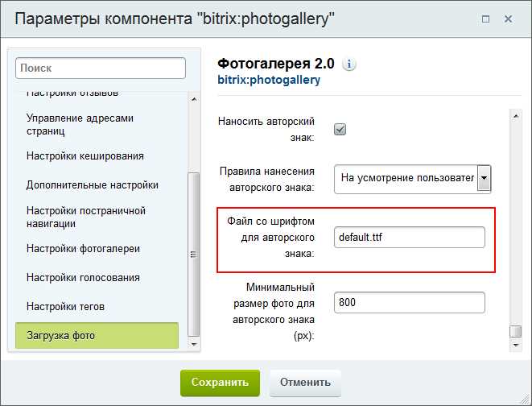Image resolution: width=532 pixels, height=406 pixels.
Task: Click the Наносить авторский знак label
Action: [x=266, y=130]
